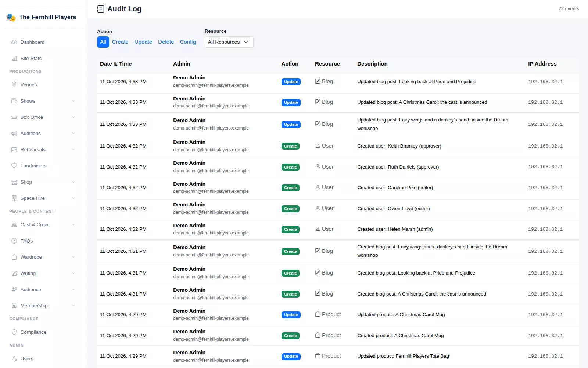Screen dimensions: 588x368
Task: Go to the Fundraisers page
Action: click(44, 166)
